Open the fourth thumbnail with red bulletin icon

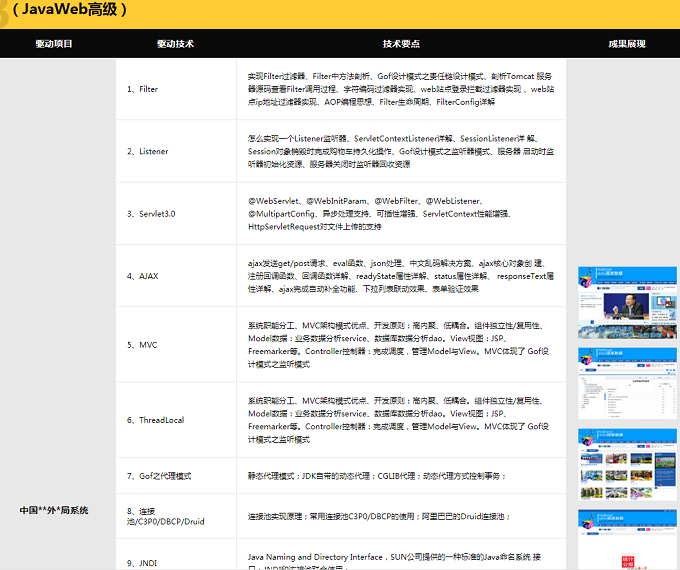click(627, 540)
